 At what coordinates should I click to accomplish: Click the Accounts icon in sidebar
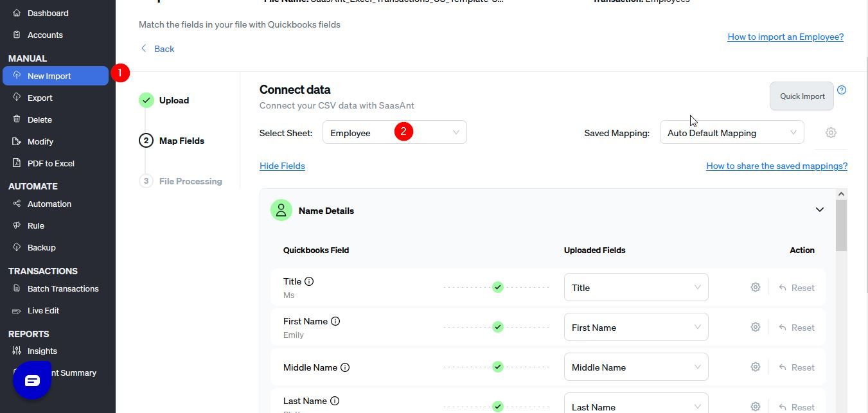tap(17, 35)
